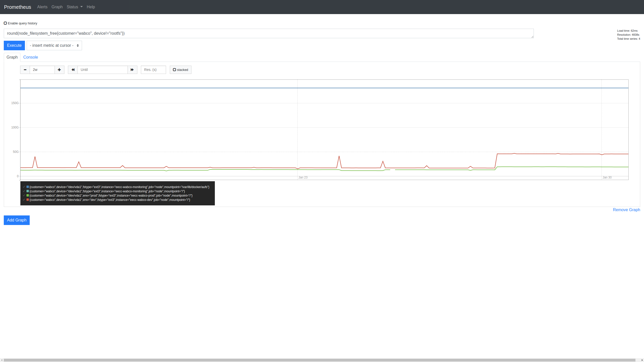Click the rewind arrows to move back in time
The height and width of the screenshot is (362, 644).
coord(73,70)
